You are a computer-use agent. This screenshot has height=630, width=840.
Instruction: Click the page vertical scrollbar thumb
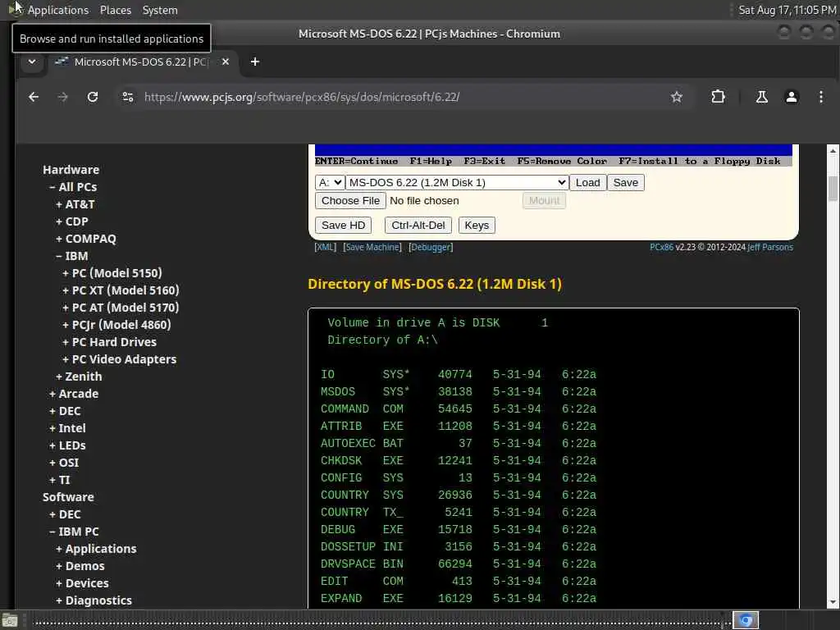833,188
